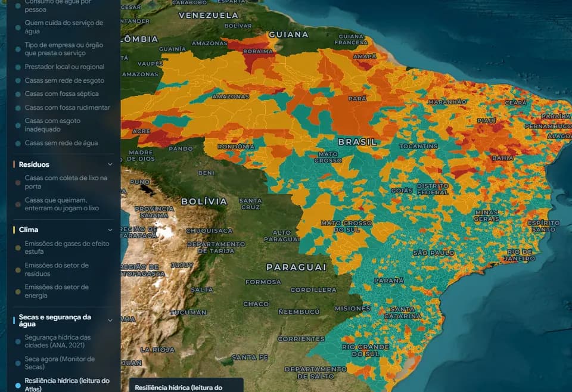572x392 pixels.
Task: Click the RONDÔNIA state label
Action: [236, 147]
